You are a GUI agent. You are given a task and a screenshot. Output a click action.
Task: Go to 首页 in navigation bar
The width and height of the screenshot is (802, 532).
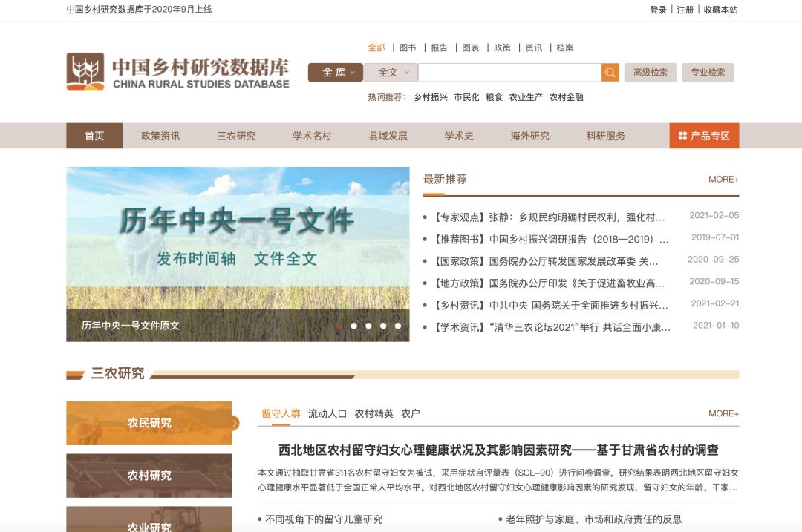[x=94, y=136]
